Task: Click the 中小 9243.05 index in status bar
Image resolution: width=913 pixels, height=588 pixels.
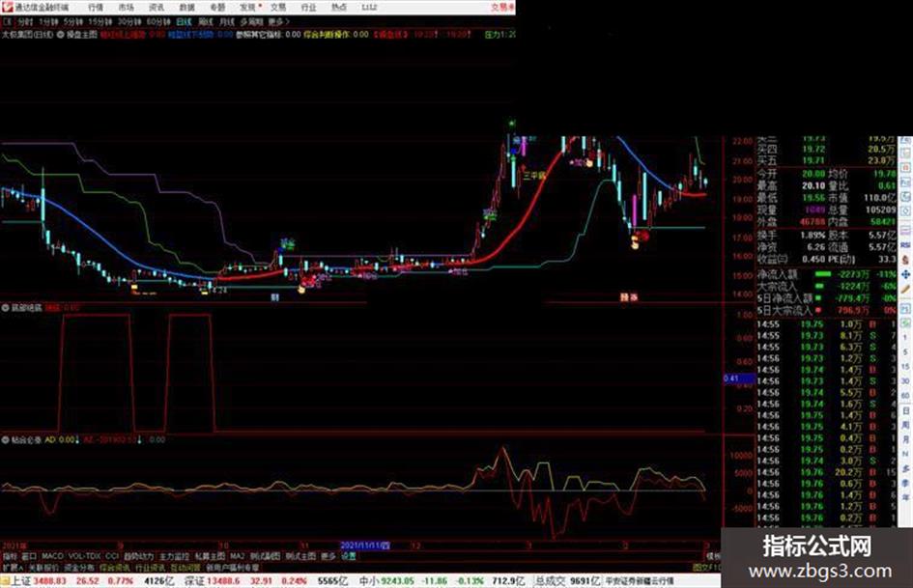Action: pos(387,581)
